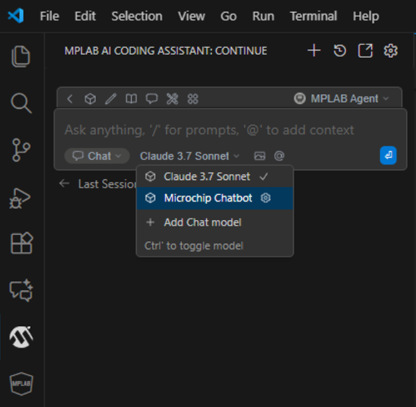Screen dimensions: 416x407
Task: Open the Selection menu
Action: (137, 16)
